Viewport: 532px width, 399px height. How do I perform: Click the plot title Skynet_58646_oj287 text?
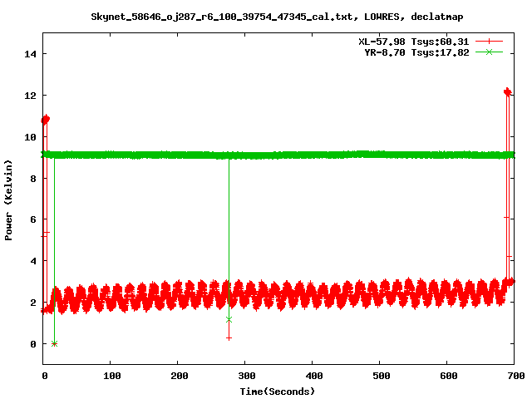point(277,17)
